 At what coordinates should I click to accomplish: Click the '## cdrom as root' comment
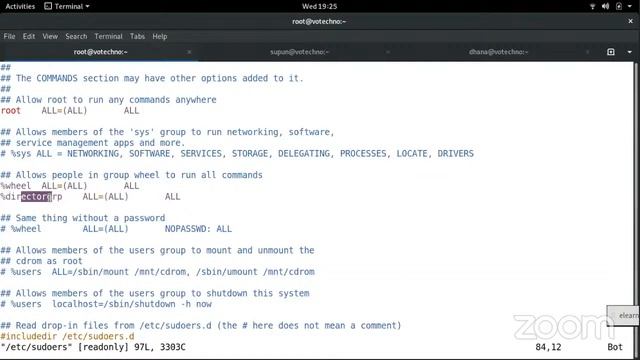click(x=42, y=261)
